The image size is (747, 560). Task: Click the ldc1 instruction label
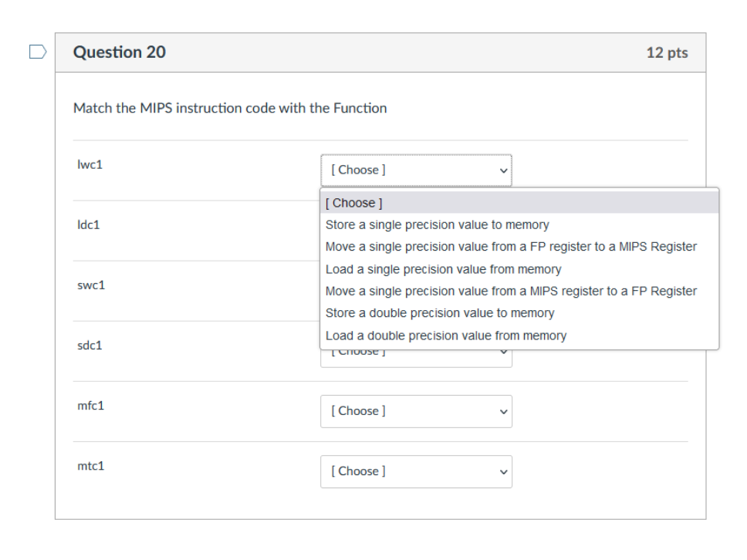pos(89,225)
